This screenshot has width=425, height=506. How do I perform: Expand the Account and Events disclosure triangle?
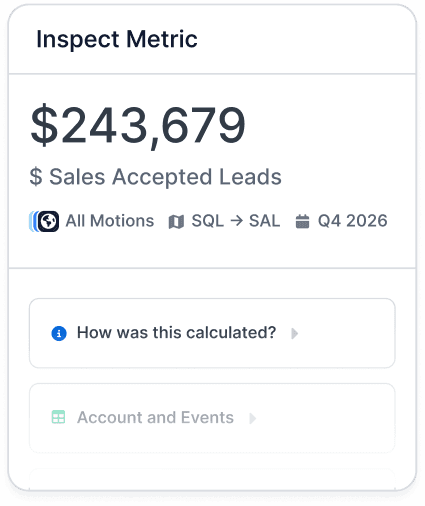(253, 418)
